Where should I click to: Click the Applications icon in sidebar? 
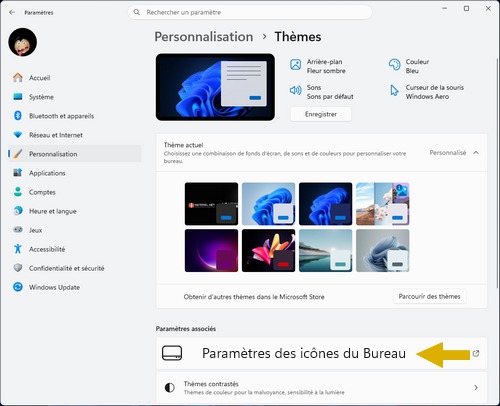(18, 173)
